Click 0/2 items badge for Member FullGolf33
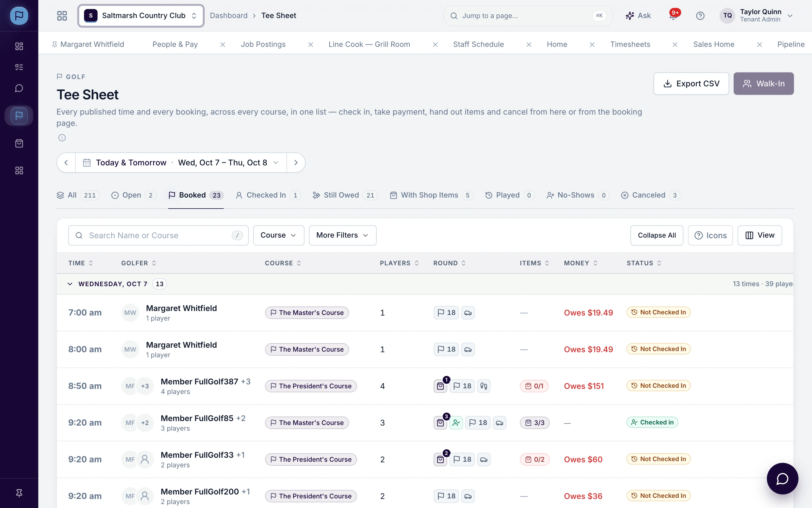 click(535, 459)
